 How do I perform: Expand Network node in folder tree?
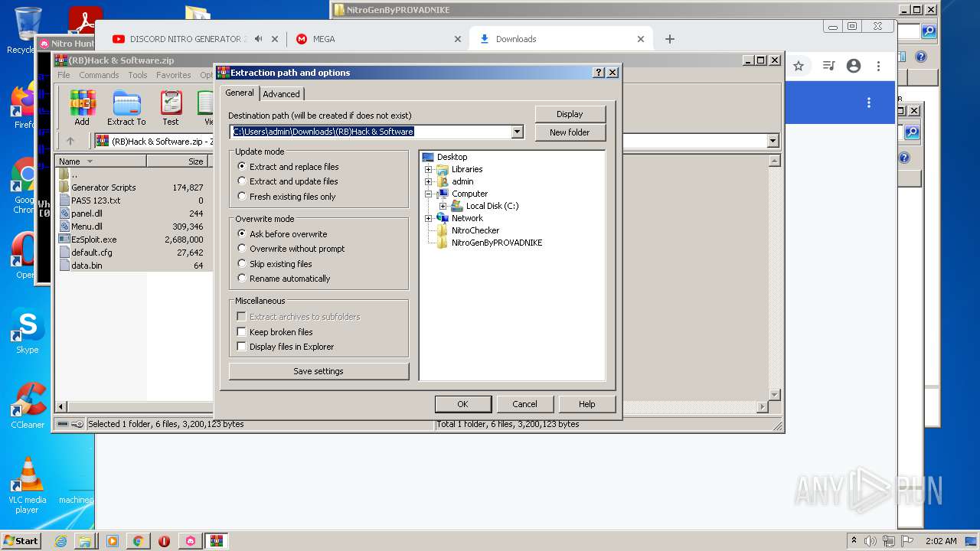click(429, 218)
